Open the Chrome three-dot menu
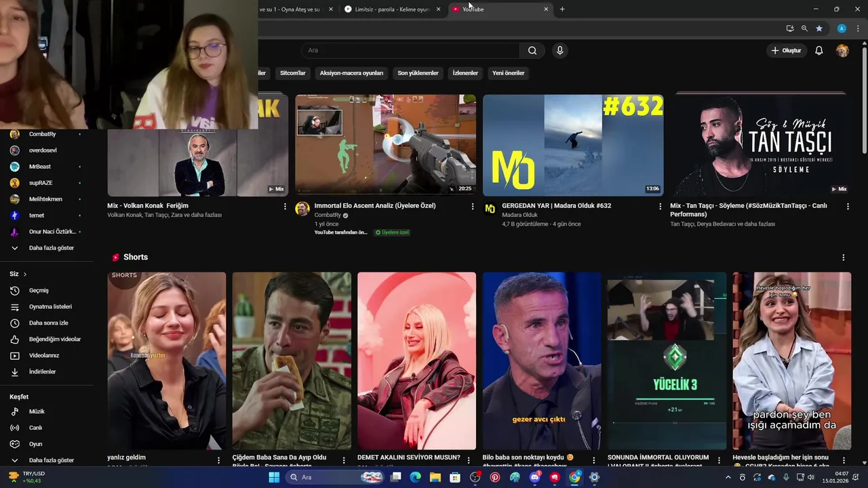This screenshot has width=868, height=488. click(858, 28)
